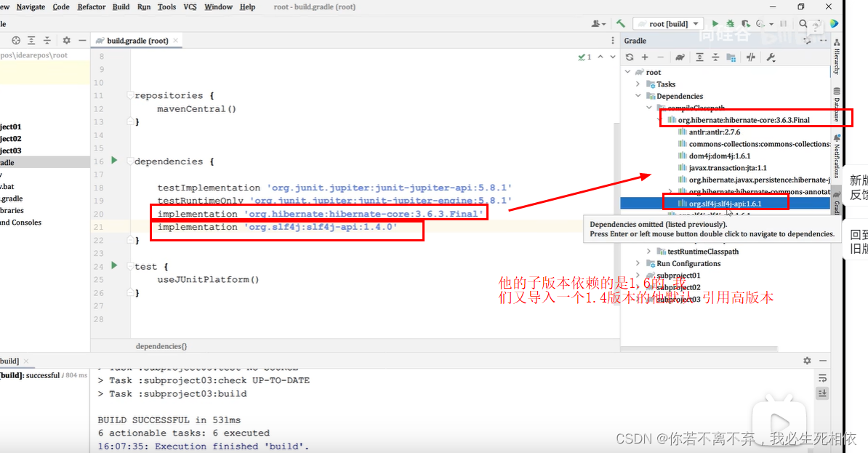This screenshot has width=868, height=453.
Task: Open Hierarchy side tool tab
Action: [x=837, y=57]
